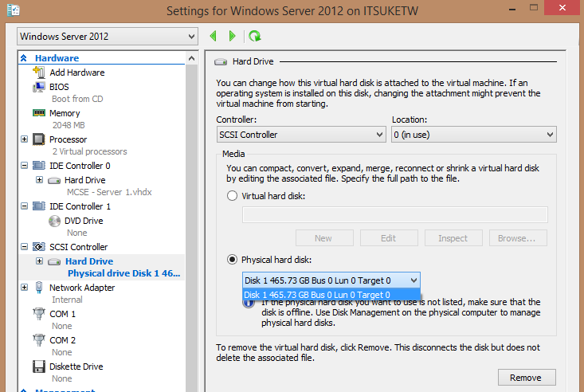Click the Hardware section collapse chevrons

[x=23, y=57]
